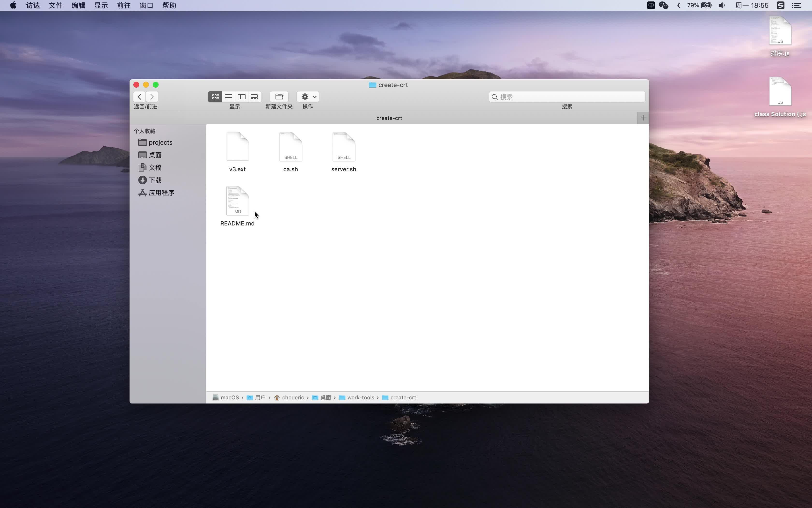Open the Apple menu
Screen dimensions: 812x508
click(x=13, y=5)
